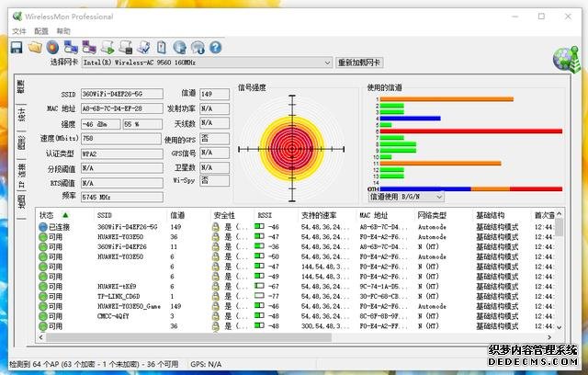Open the 文件 menu
This screenshot has height=375, width=588.
click(19, 31)
